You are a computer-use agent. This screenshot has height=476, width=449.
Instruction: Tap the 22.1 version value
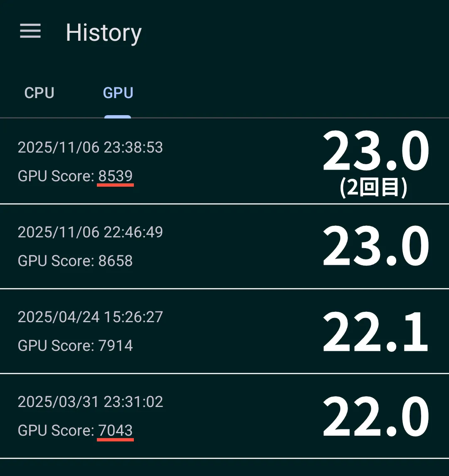coord(376,331)
